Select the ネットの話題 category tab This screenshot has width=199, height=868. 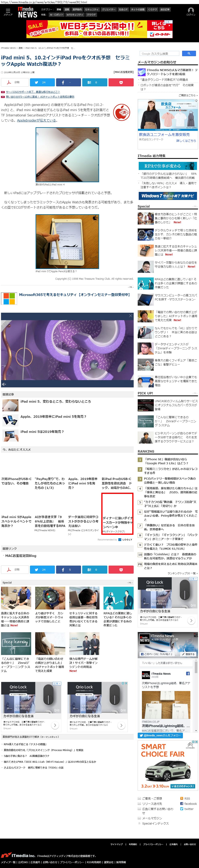(137, 9)
